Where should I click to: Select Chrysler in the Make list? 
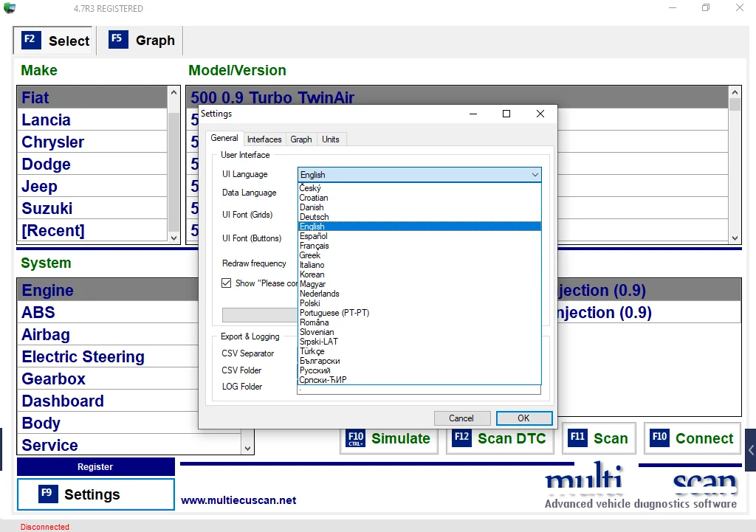pyautogui.click(x=92, y=142)
